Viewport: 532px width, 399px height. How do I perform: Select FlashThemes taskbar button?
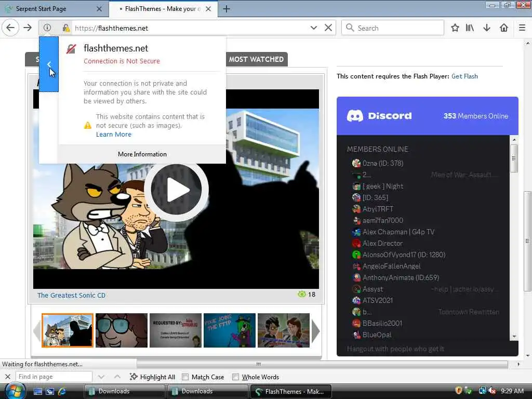291,391
